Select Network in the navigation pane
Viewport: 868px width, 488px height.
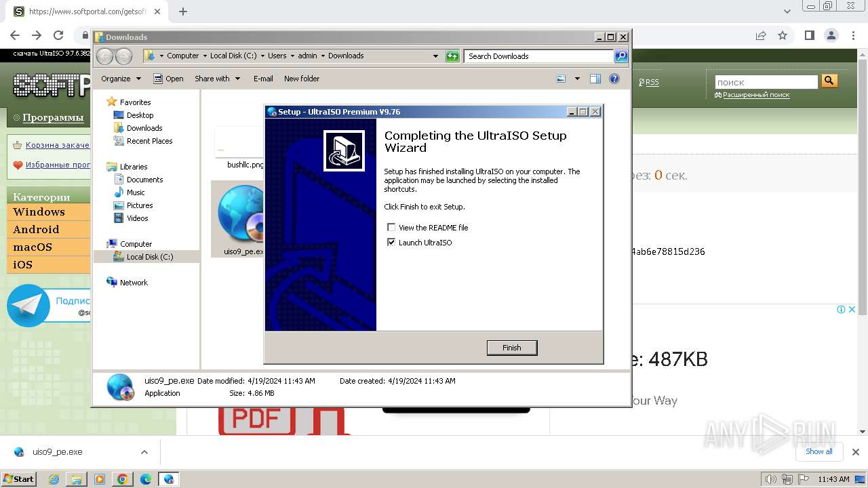click(x=134, y=283)
